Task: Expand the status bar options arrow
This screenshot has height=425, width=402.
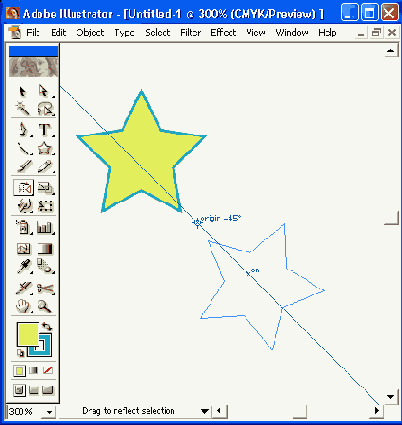Action: pos(205,411)
